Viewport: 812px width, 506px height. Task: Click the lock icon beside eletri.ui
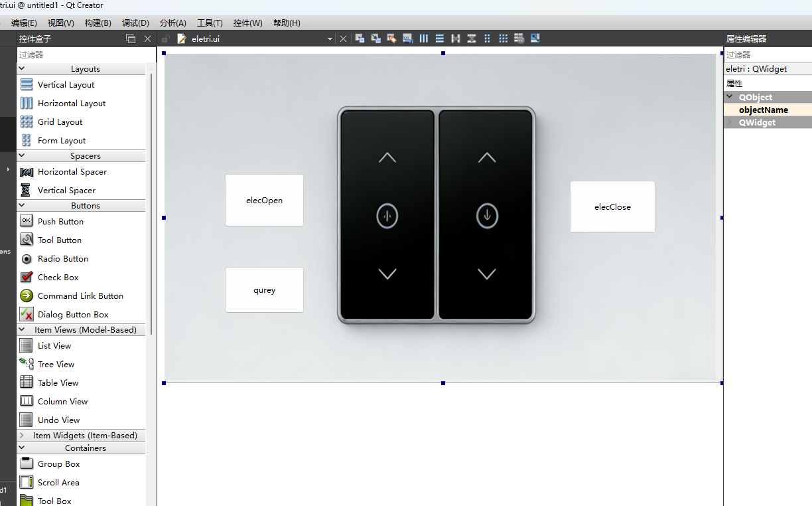166,39
